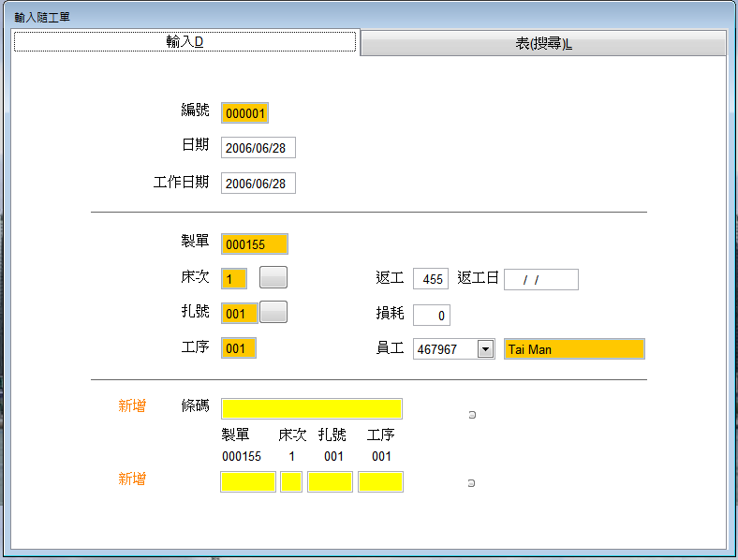Click the 000155 value under lower 製單 heading

pos(242,456)
